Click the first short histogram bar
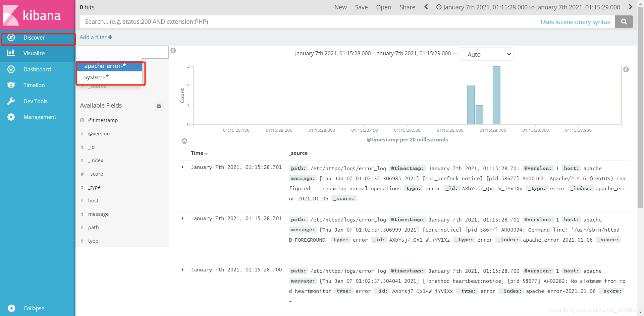644x316 pixels. click(479, 115)
